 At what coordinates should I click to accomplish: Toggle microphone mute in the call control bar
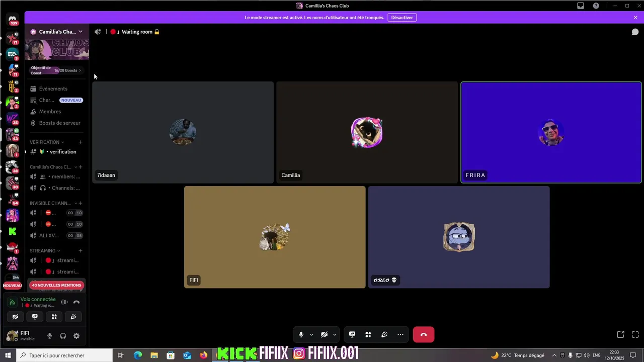click(301, 334)
